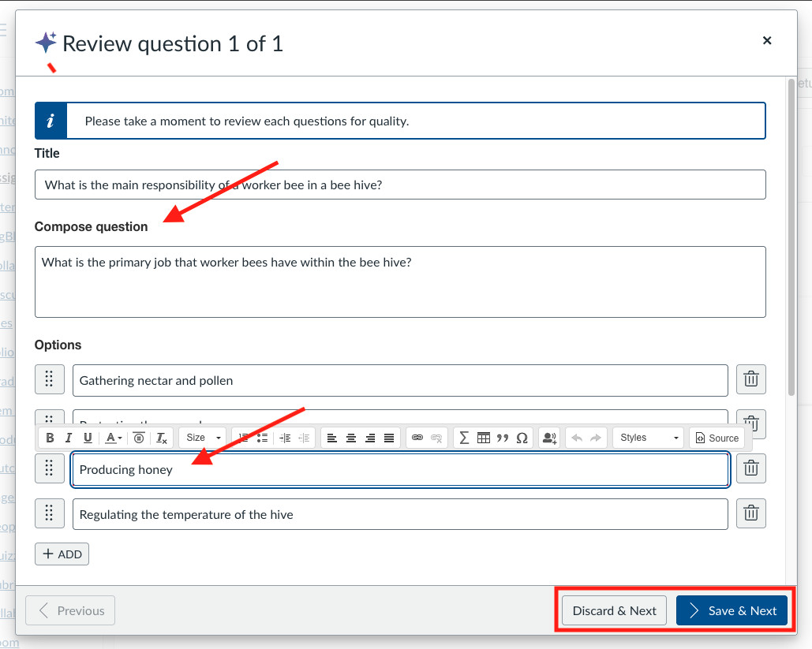Click the 'Options' section label
The image size is (812, 649).
[x=58, y=345]
